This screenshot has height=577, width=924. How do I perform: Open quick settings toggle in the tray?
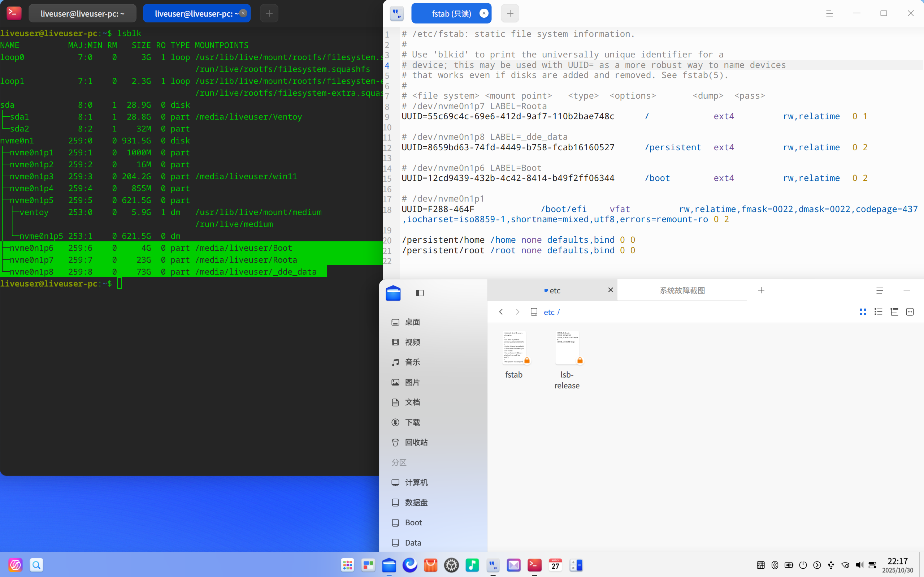click(x=872, y=565)
